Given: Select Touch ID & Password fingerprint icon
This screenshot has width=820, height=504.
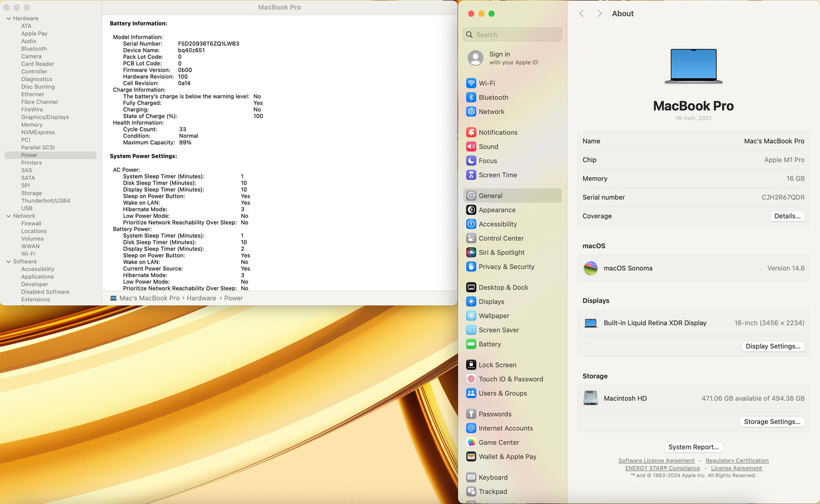Looking at the screenshot, I should [x=471, y=379].
